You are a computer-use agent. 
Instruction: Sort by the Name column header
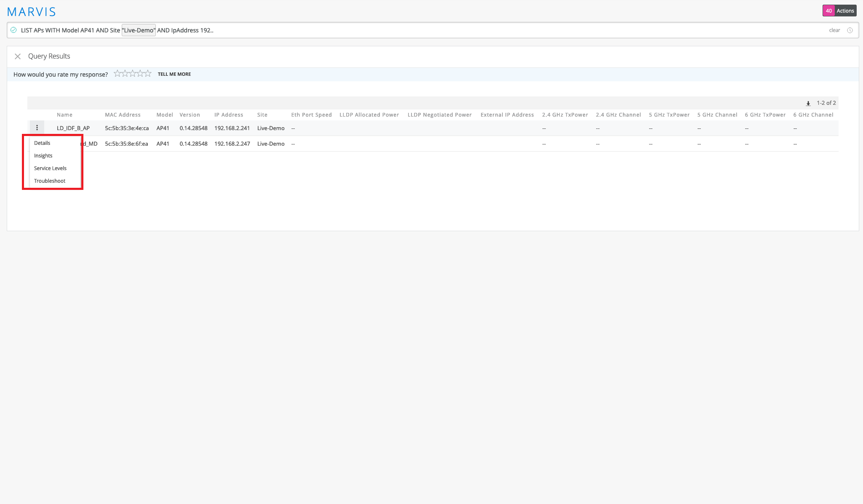coord(64,115)
